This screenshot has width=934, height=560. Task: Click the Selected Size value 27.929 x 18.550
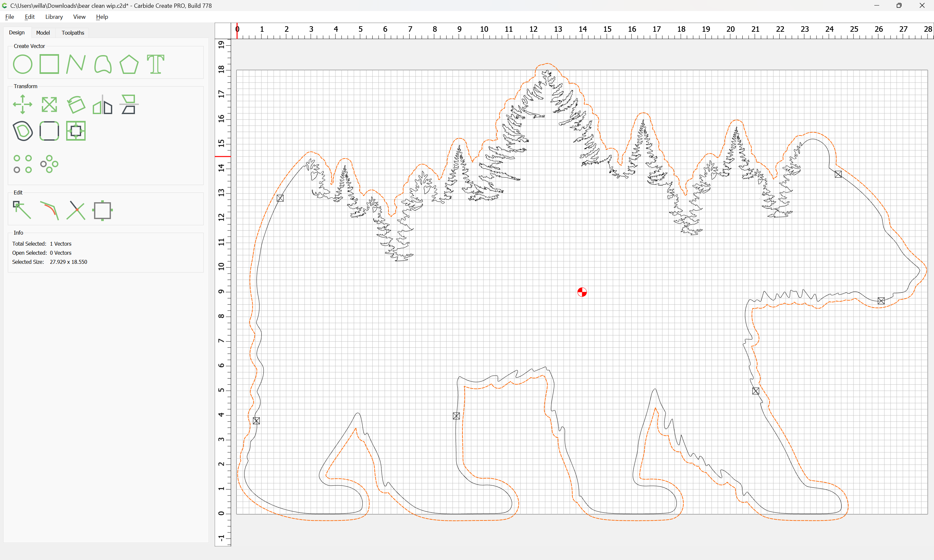click(x=68, y=262)
